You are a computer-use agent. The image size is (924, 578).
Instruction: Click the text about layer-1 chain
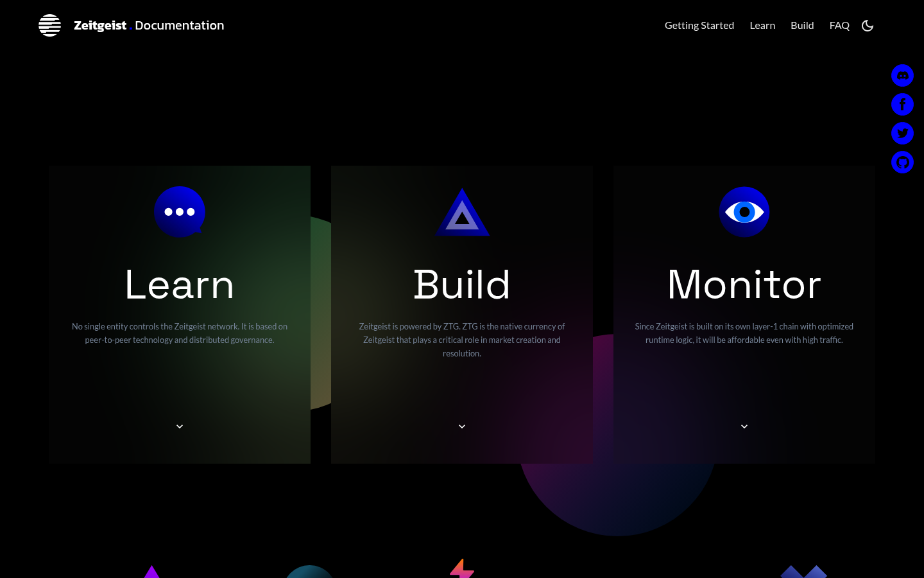pyautogui.click(x=744, y=333)
